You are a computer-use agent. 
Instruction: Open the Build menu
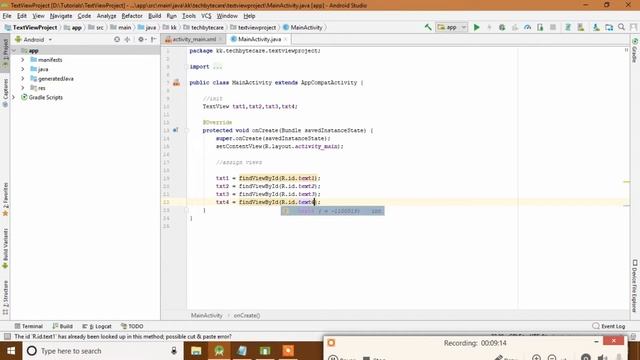[154, 16]
